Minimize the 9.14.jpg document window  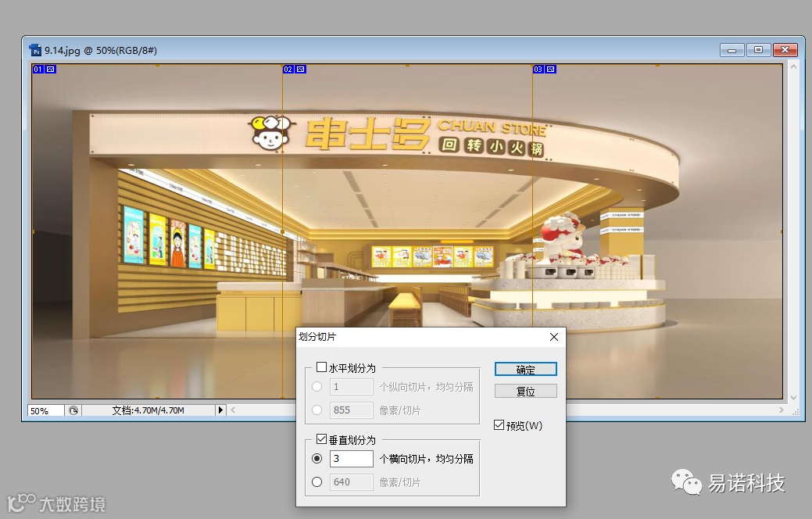click(x=732, y=50)
